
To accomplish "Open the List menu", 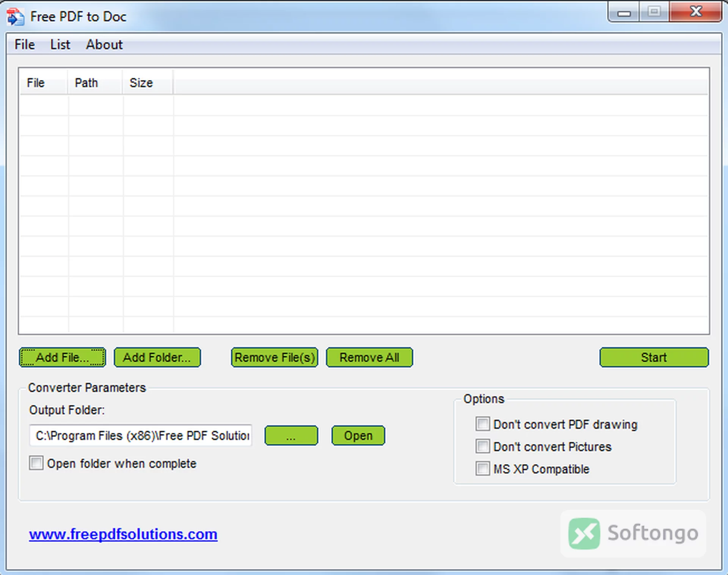I will pos(60,45).
